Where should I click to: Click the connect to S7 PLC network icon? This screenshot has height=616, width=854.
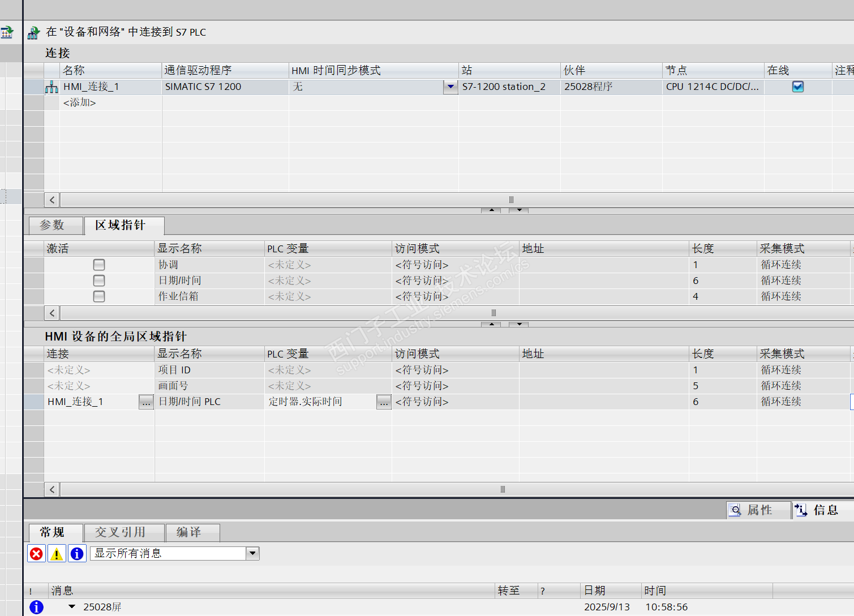pos(34,33)
